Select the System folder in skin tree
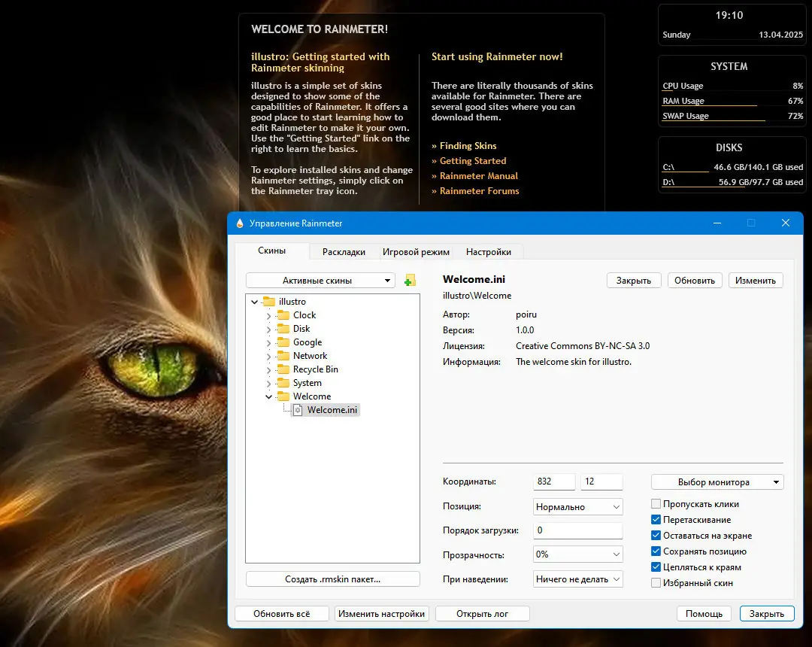Screen dimensions: 812x647 pos(307,383)
